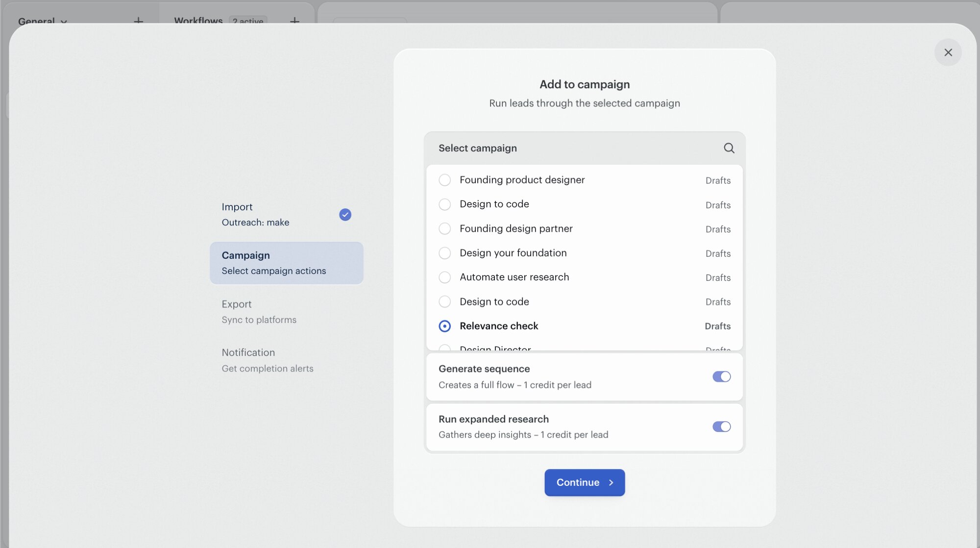Click the plus icon next to General

click(x=139, y=21)
